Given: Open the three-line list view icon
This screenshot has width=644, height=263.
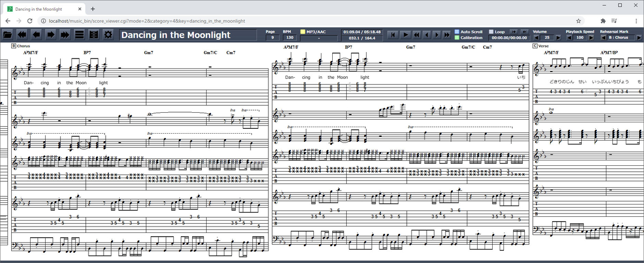Looking at the screenshot, I should [x=79, y=34].
